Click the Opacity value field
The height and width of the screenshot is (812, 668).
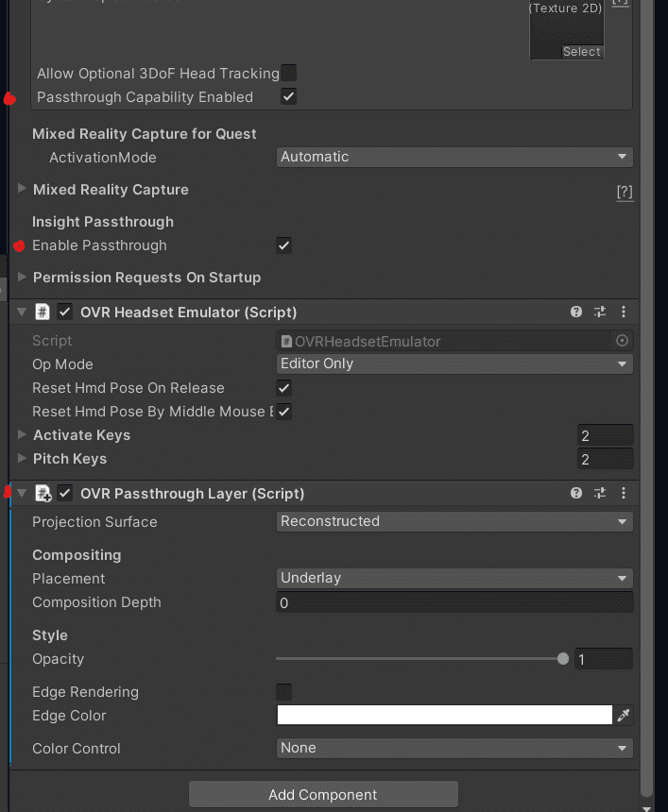603,659
